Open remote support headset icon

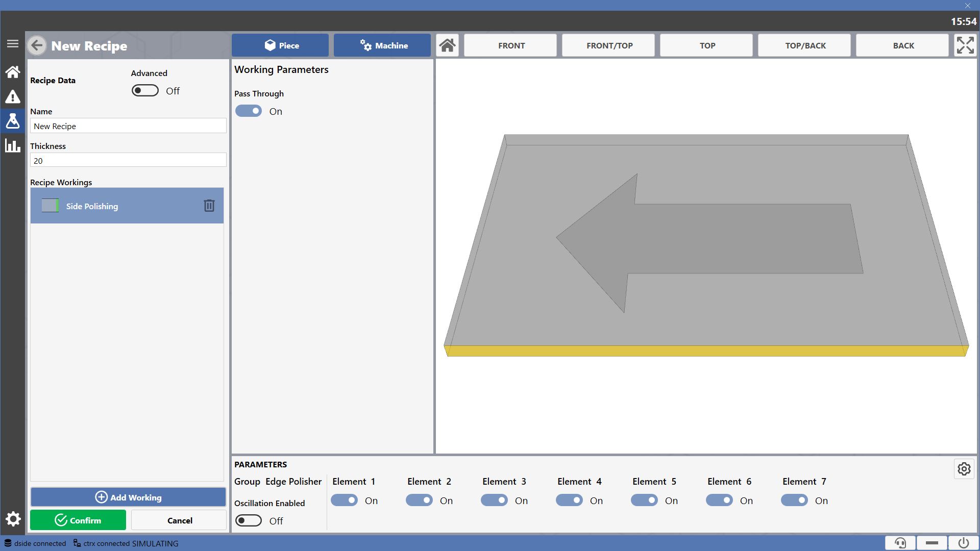coord(900,543)
